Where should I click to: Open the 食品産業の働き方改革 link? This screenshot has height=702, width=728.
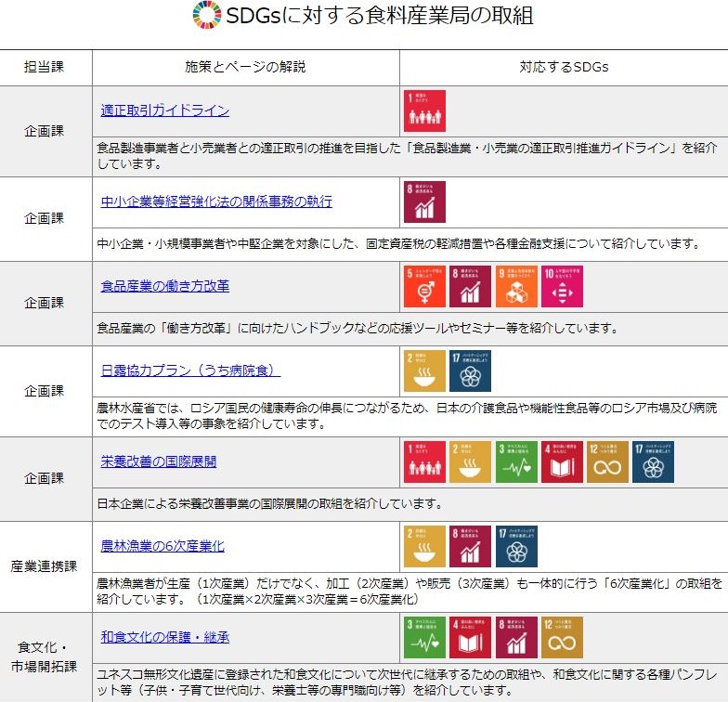click(x=165, y=286)
